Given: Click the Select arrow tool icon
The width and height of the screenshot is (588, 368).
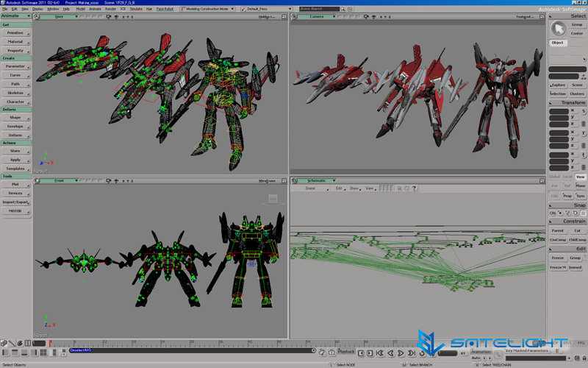Looking at the screenshot, I should [559, 29].
